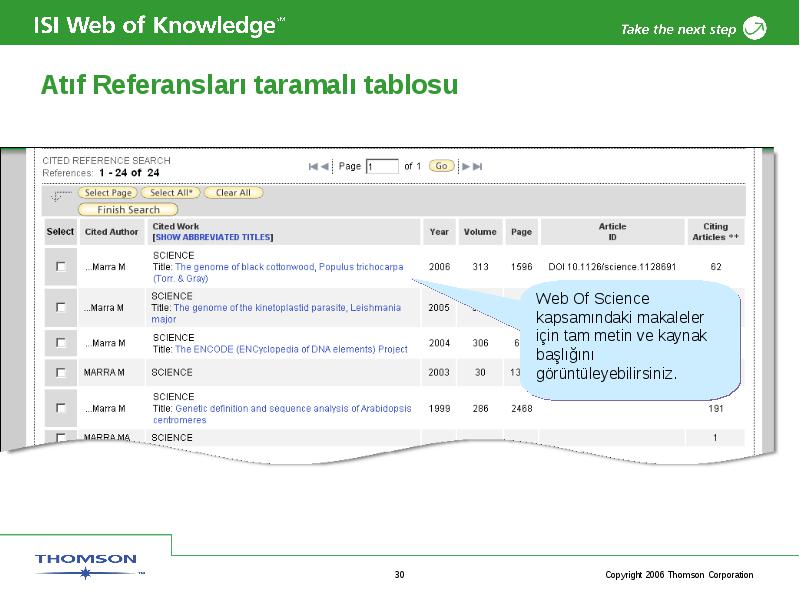Screen dimensions: 800x600
Task: Go to previous page arrow icon
Action: click(324, 166)
